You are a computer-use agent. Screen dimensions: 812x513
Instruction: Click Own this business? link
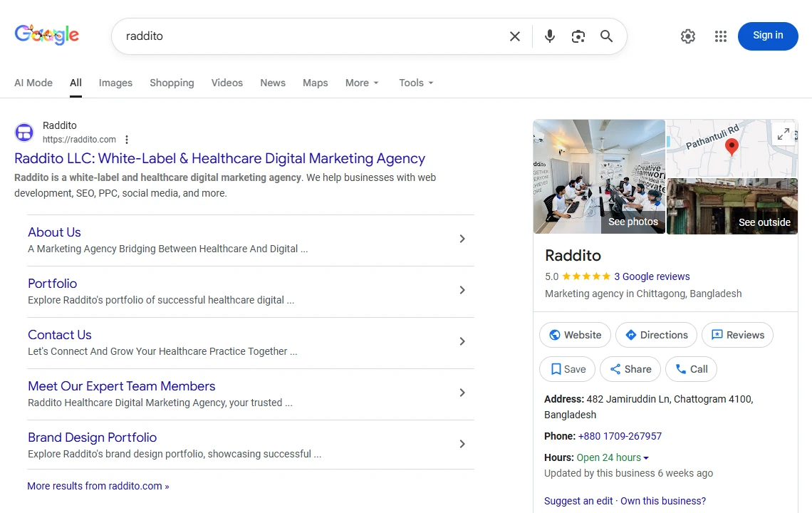pos(663,501)
